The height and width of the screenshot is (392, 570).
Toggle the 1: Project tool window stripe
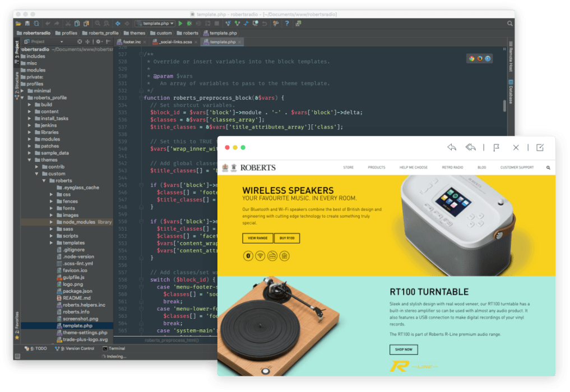[x=17, y=52]
